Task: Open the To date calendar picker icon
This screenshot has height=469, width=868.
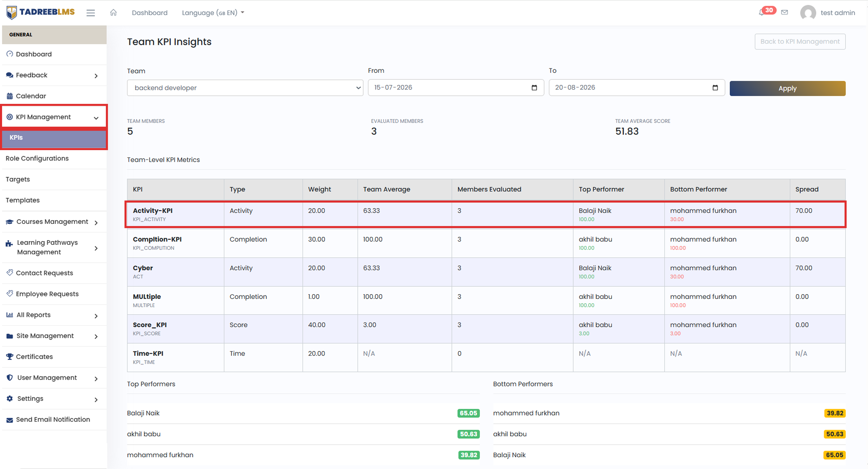Action: tap(715, 88)
